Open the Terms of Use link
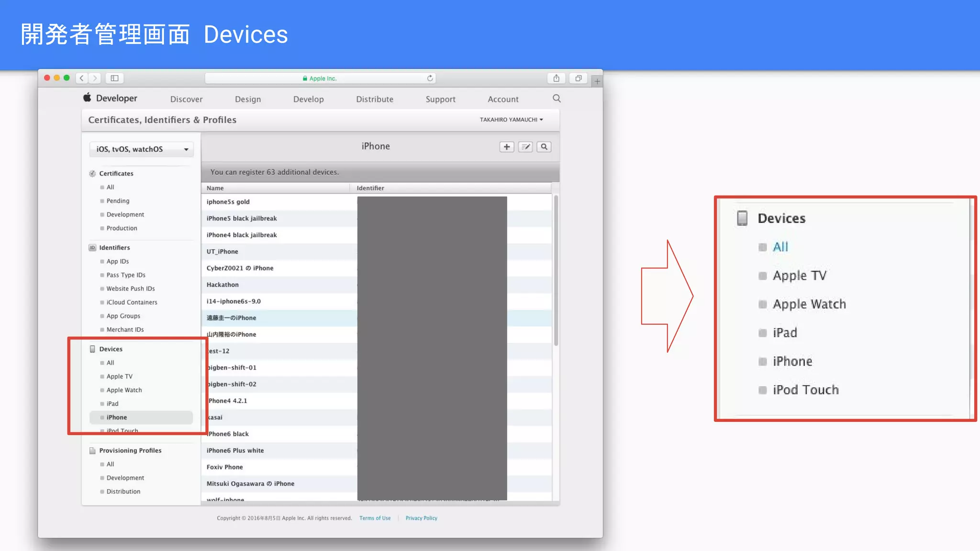Viewport: 980px width, 551px height. coord(375,518)
